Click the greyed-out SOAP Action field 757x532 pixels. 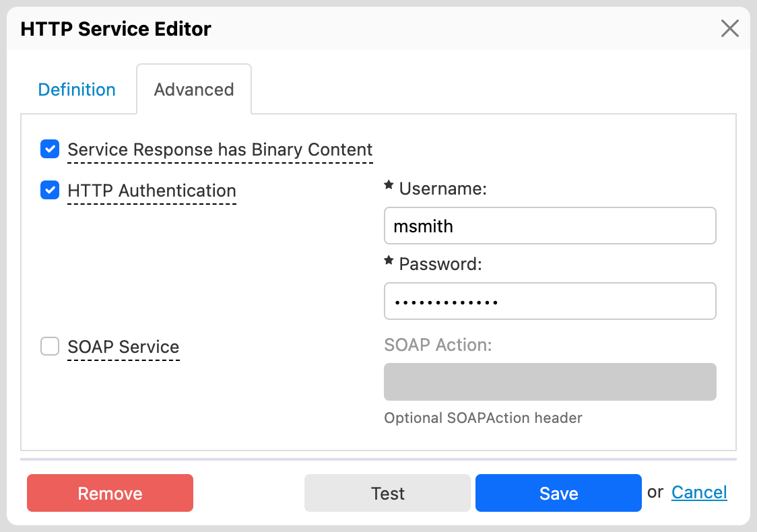click(x=550, y=382)
